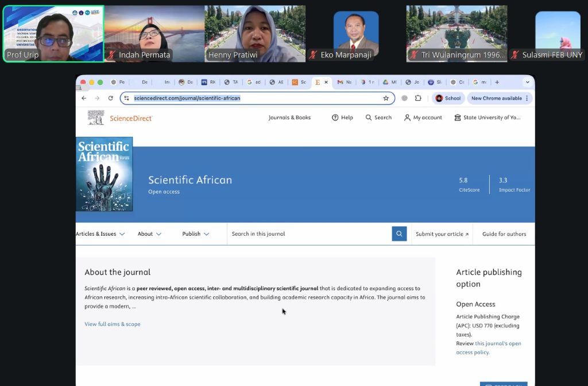Go back using the browser back arrow
588x386 pixels.
(x=84, y=98)
